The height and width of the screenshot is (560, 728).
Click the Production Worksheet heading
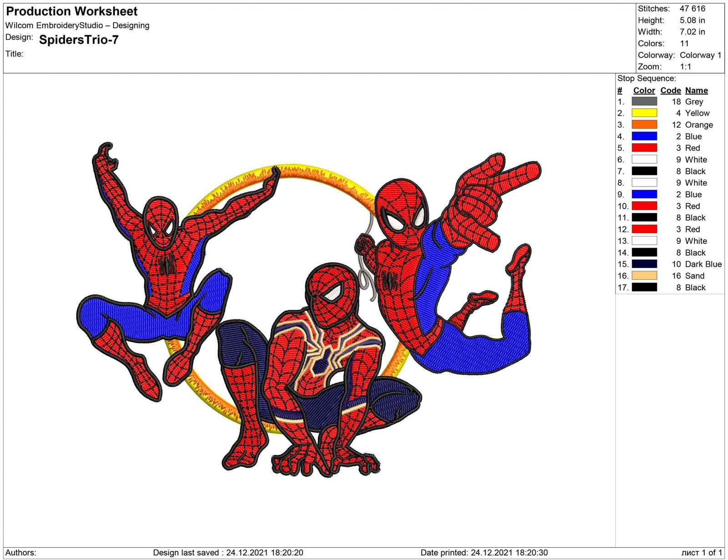[x=71, y=11]
